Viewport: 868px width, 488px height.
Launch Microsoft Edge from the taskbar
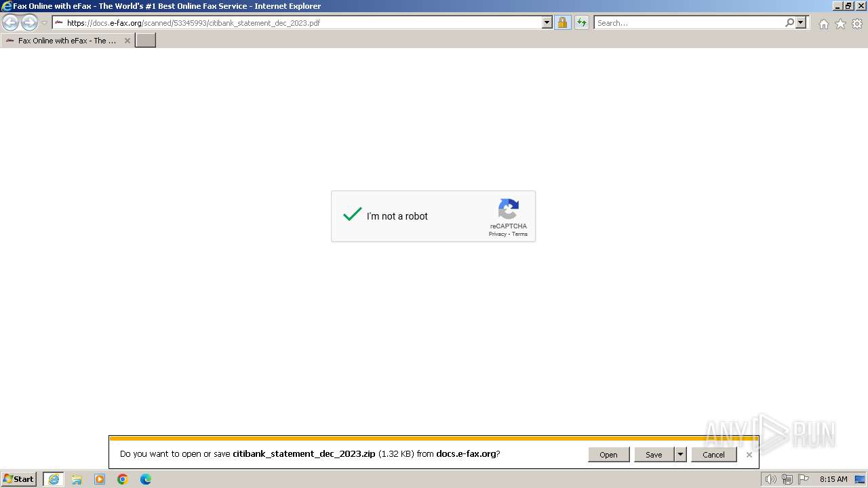click(x=146, y=479)
